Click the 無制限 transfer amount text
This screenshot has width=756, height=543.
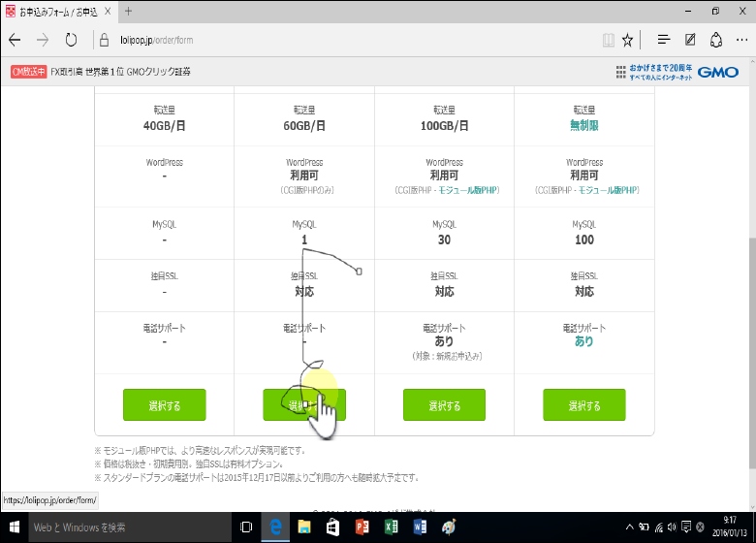[x=584, y=126]
